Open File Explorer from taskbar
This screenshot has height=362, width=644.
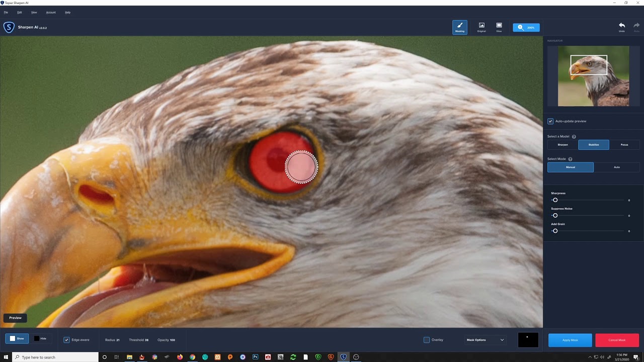point(129,357)
